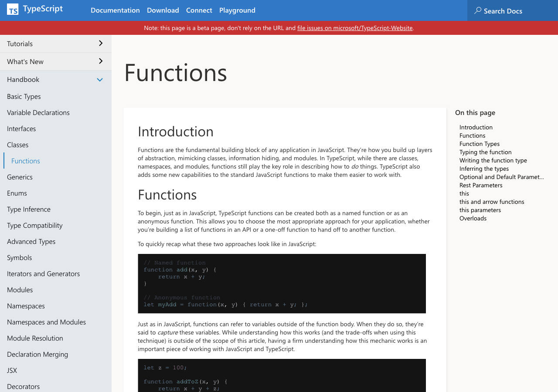Jump to Inferring the types section

pos(484,169)
